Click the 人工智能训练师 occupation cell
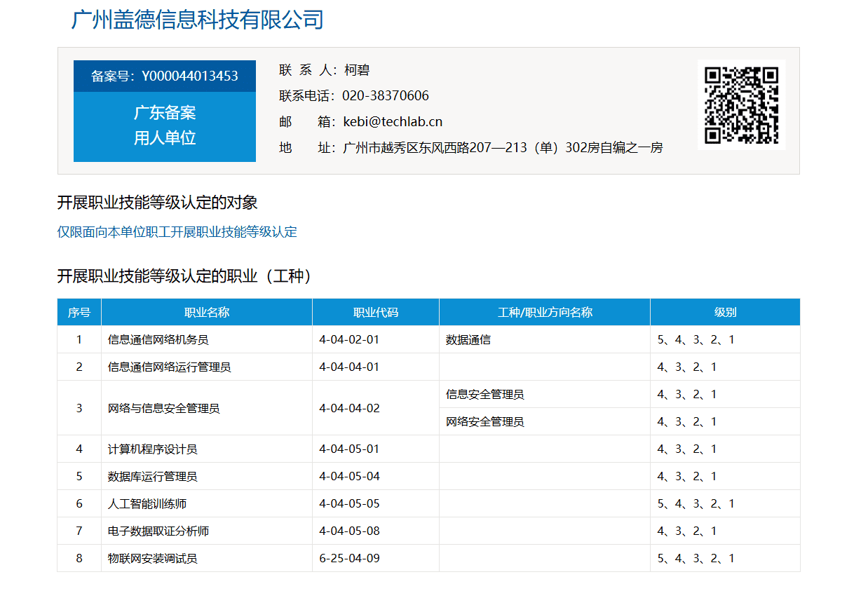Screen dimensions: 868x591 tap(147, 504)
